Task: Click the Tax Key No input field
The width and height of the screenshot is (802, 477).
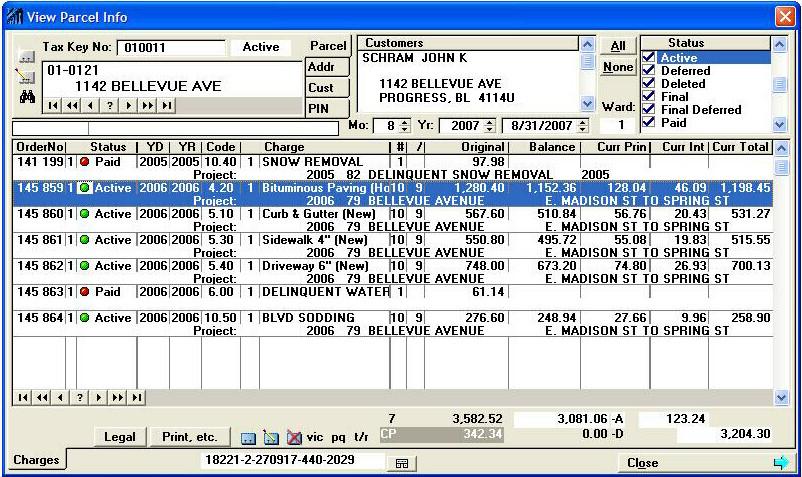Action: (171, 47)
